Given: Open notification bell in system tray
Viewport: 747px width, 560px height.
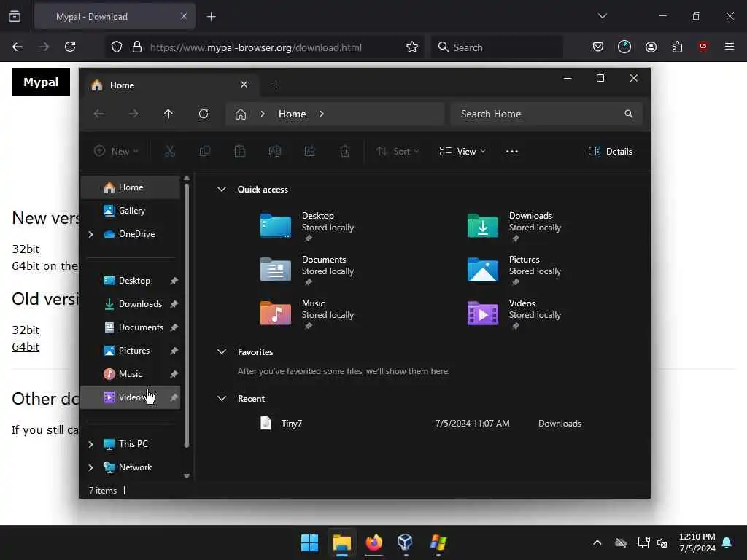Looking at the screenshot, I should [x=727, y=542].
